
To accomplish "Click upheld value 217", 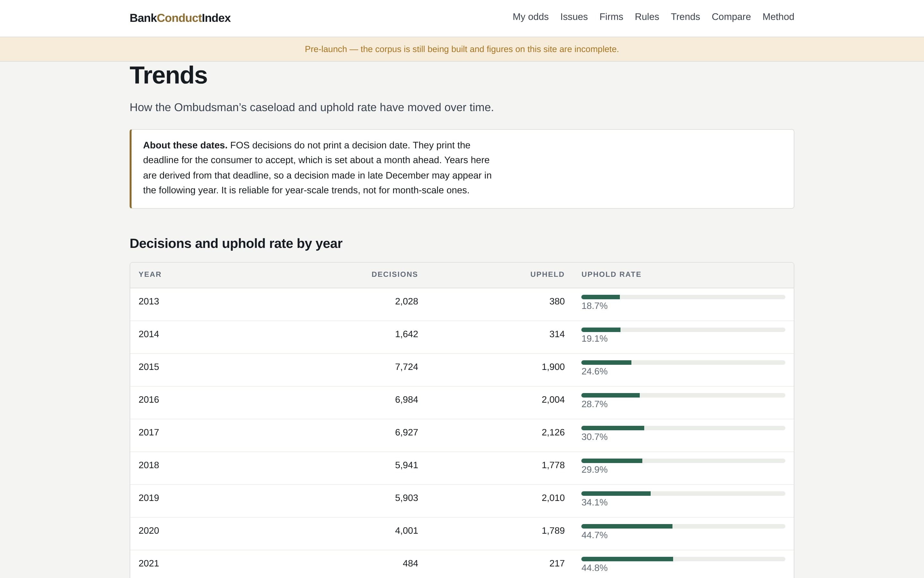I will point(557,564).
